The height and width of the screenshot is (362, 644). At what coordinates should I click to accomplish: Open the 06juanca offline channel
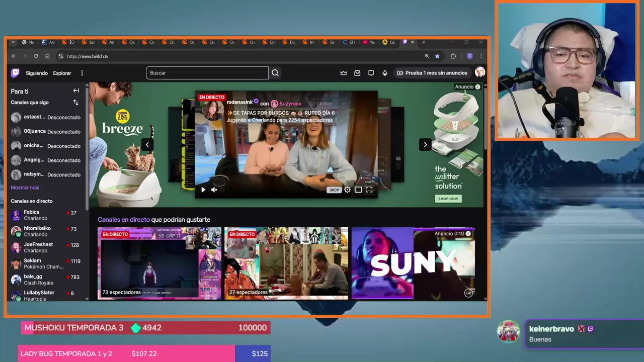click(x=46, y=131)
